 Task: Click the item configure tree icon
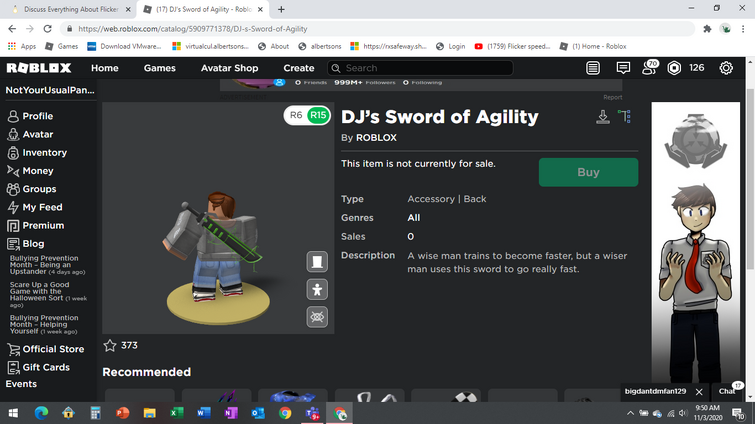point(625,116)
